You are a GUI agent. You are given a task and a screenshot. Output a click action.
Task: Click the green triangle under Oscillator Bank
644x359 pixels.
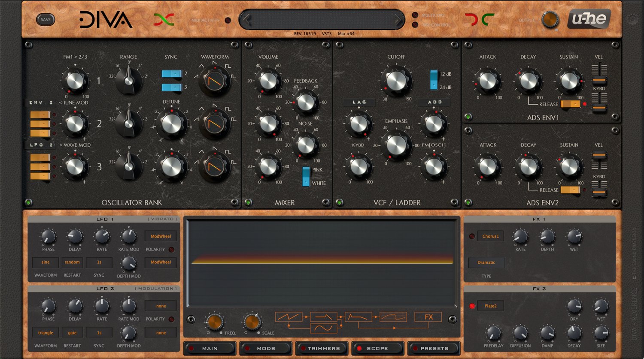(x=29, y=202)
